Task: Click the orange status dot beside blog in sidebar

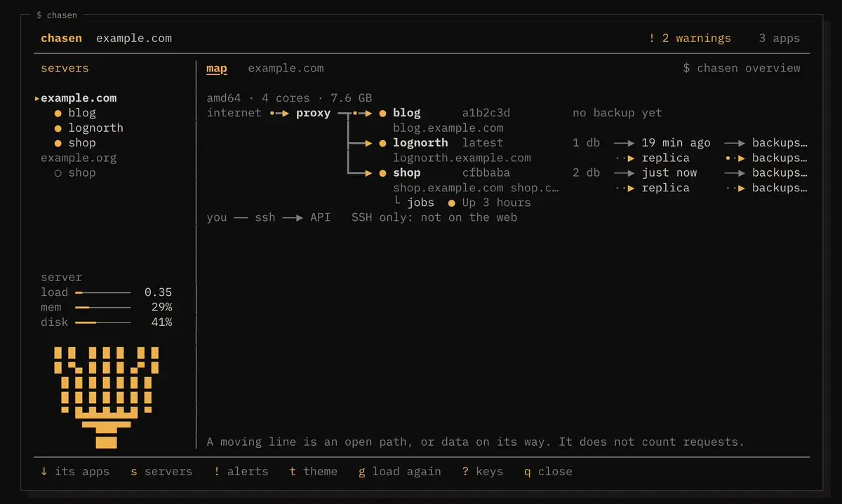Action: (x=58, y=113)
